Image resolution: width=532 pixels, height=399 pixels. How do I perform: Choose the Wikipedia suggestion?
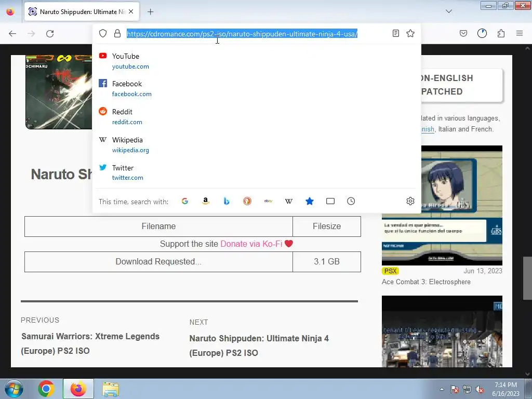[257, 144]
